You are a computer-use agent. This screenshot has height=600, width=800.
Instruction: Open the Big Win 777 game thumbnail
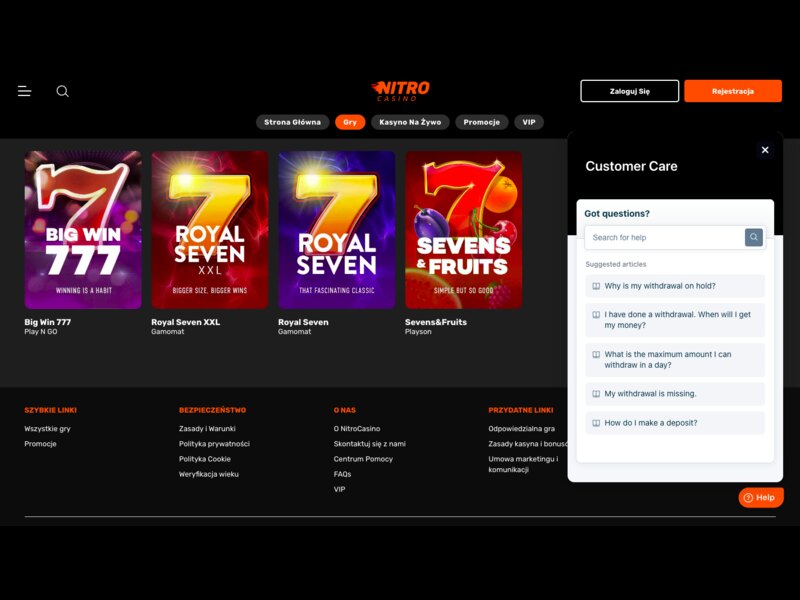pyautogui.click(x=82, y=229)
